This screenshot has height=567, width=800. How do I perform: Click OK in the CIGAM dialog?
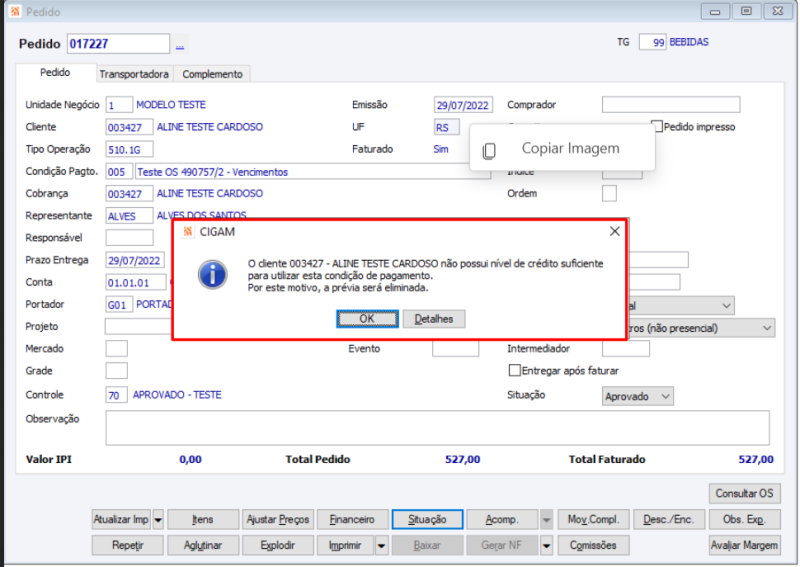tap(367, 319)
